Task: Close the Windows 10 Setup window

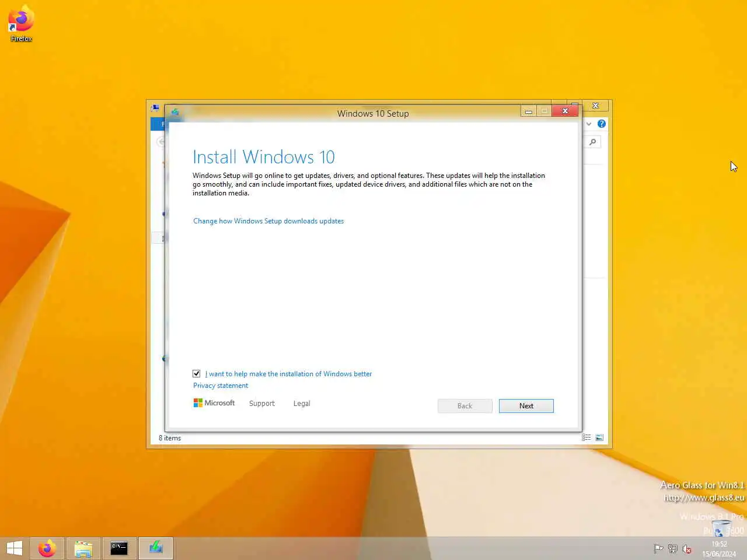Action: (565, 111)
